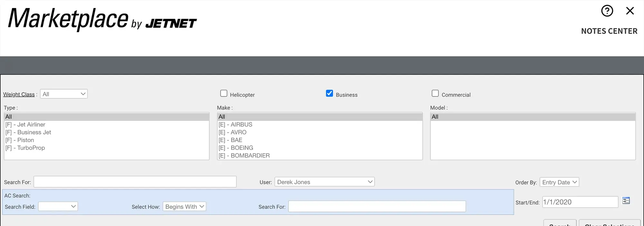Enable the Helicopter checkbox
Screen dimensions: 644x226
coord(224,94)
